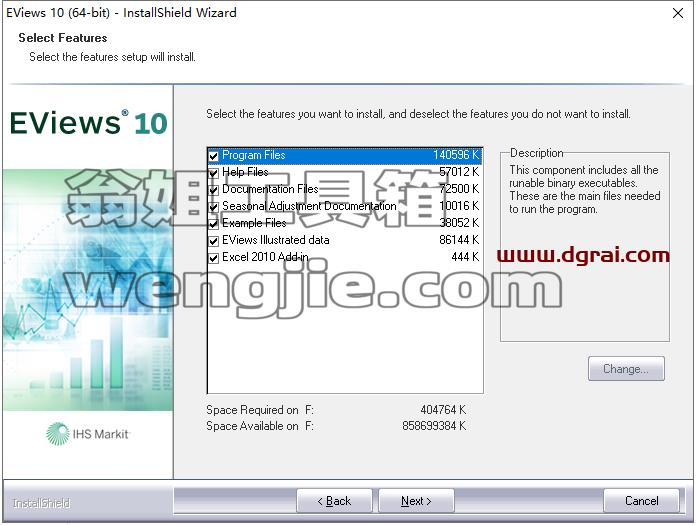Click the Change... button
This screenshot has width=696, height=525.
point(626,369)
